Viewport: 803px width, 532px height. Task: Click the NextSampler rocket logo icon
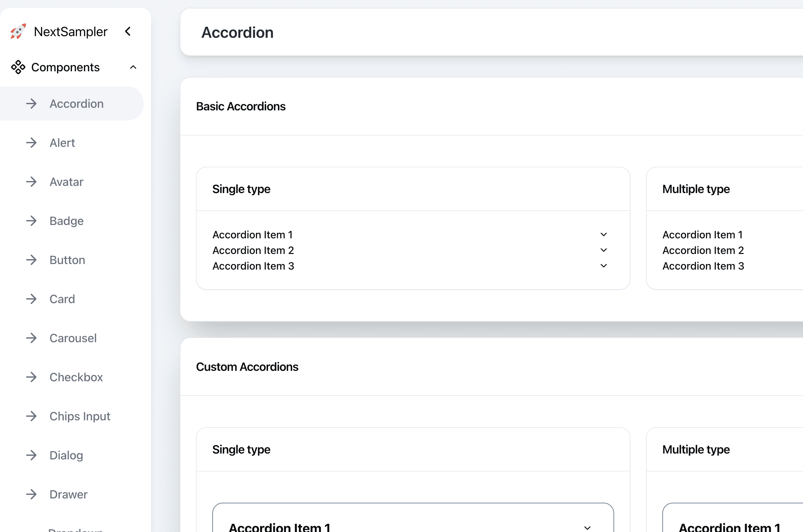18,32
